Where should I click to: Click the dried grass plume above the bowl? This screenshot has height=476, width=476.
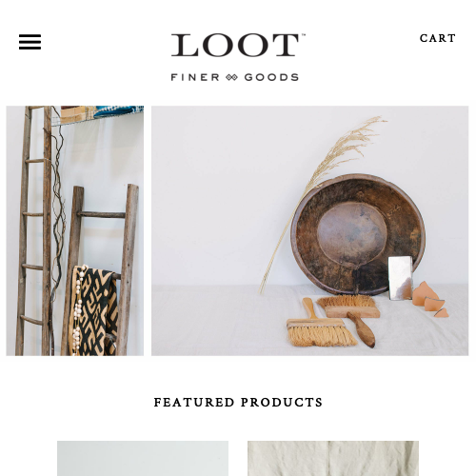coord(324,197)
